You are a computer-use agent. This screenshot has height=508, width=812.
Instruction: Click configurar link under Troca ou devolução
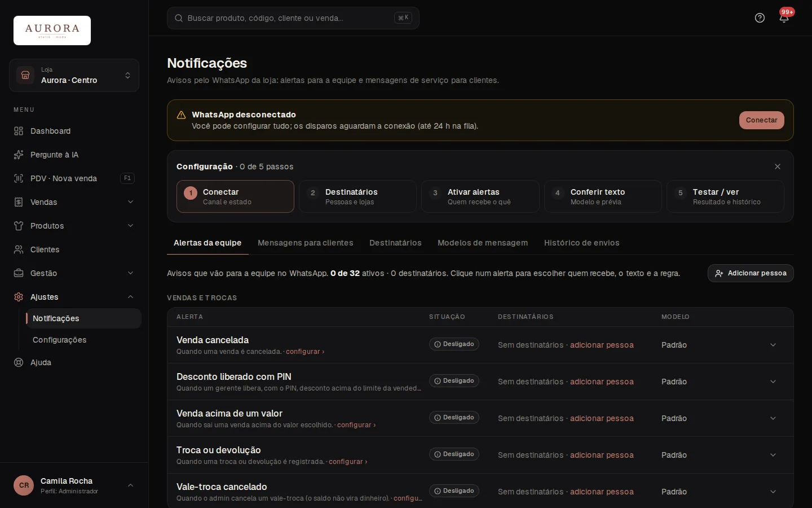(348, 462)
